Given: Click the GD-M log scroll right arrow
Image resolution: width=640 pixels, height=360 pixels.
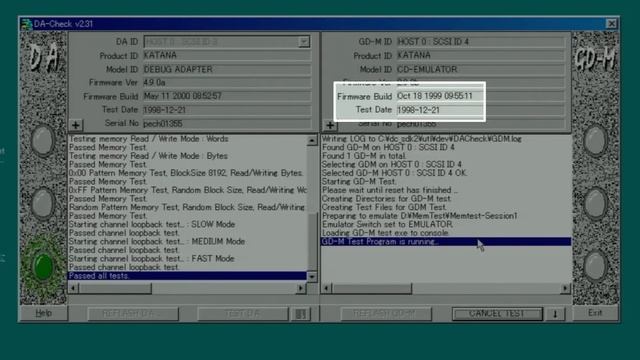Looking at the screenshot, I should point(565,288).
